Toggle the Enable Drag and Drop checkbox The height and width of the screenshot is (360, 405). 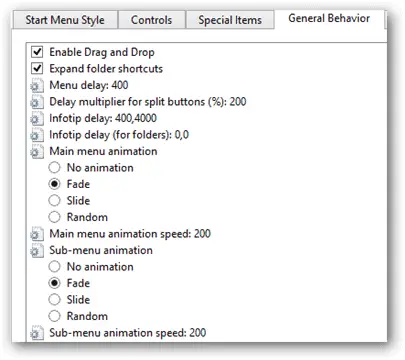(37, 52)
